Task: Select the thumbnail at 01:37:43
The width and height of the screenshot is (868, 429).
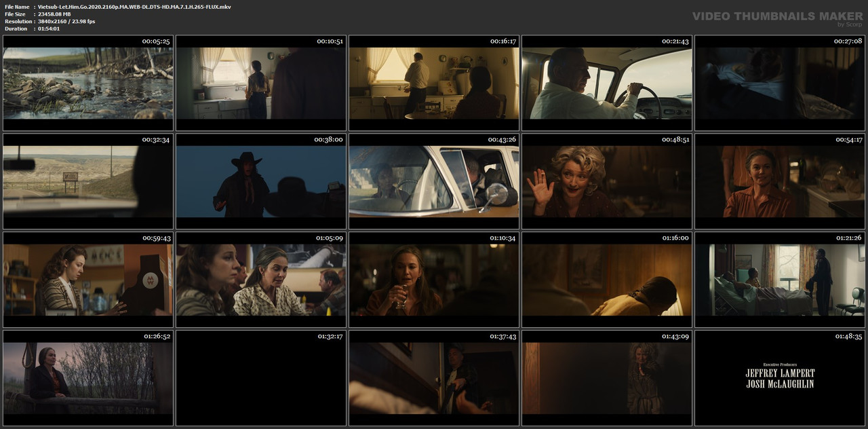Action: (x=434, y=378)
